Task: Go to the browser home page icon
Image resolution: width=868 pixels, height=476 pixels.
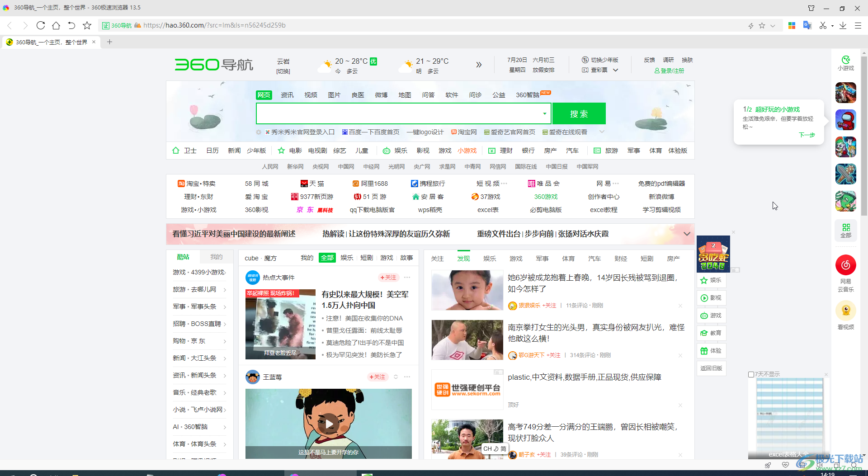Action: click(x=56, y=25)
